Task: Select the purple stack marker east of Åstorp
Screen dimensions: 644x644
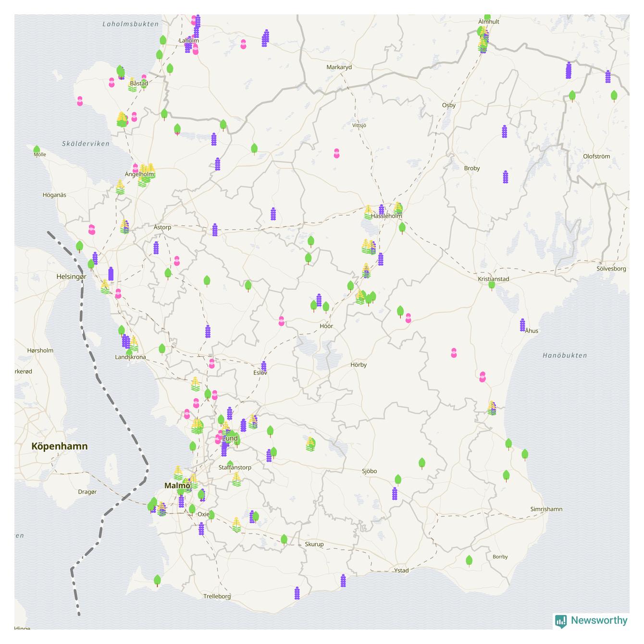Action: point(215,230)
